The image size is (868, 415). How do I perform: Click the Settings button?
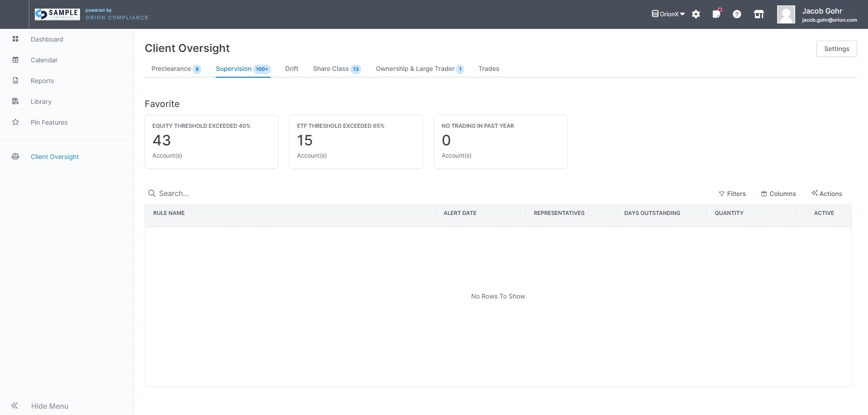(836, 49)
